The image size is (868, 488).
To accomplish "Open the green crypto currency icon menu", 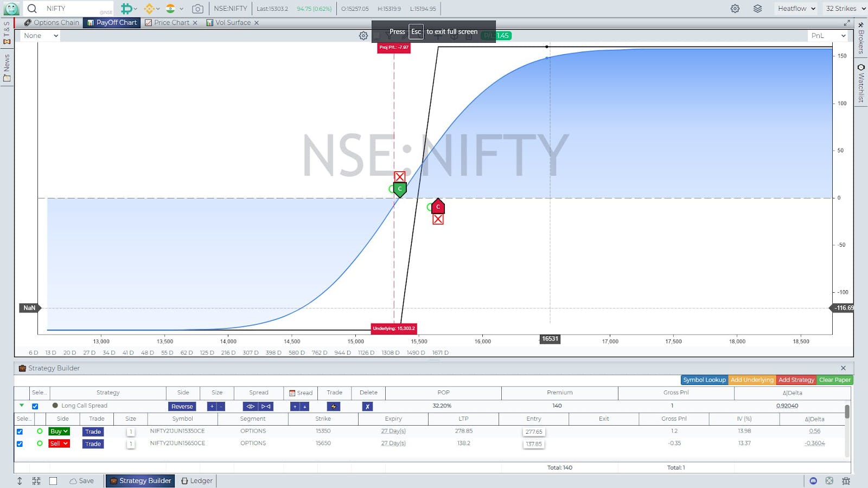I will [x=129, y=9].
